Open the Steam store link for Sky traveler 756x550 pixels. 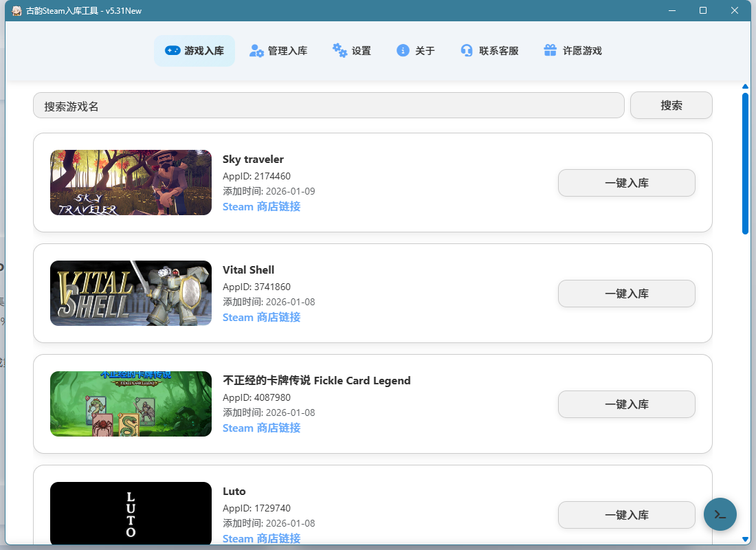(x=261, y=206)
